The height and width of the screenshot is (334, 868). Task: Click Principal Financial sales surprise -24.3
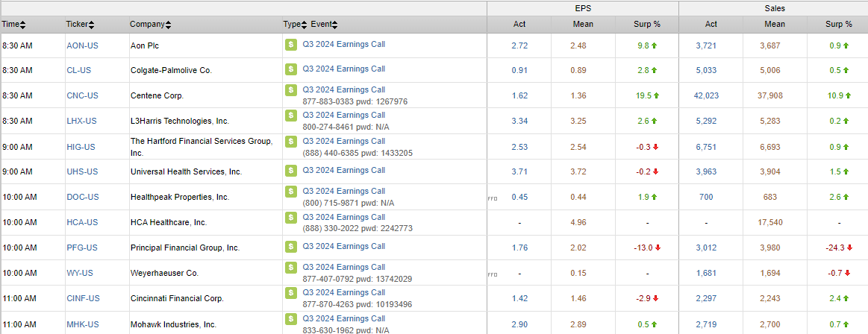point(834,248)
